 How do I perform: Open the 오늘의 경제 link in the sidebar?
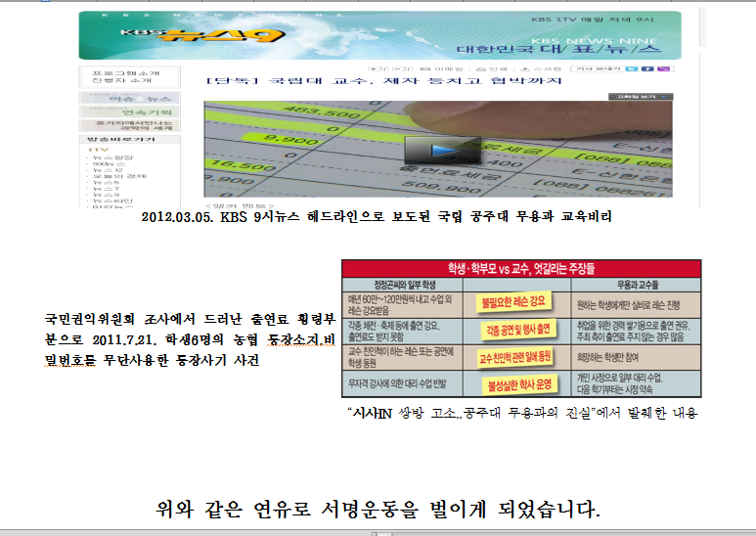coord(119,176)
